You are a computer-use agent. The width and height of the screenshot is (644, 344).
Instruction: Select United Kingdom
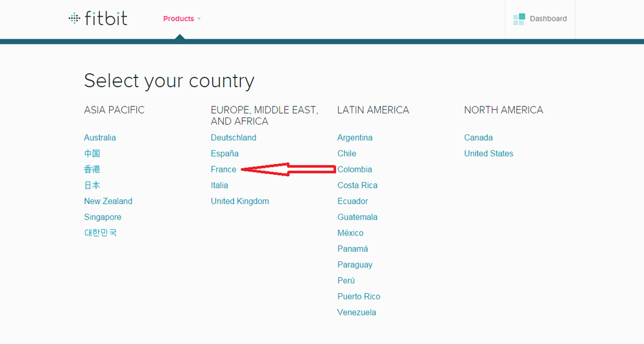pyautogui.click(x=240, y=201)
